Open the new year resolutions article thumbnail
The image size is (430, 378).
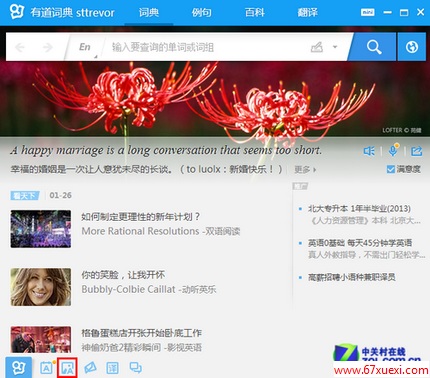pos(41,229)
